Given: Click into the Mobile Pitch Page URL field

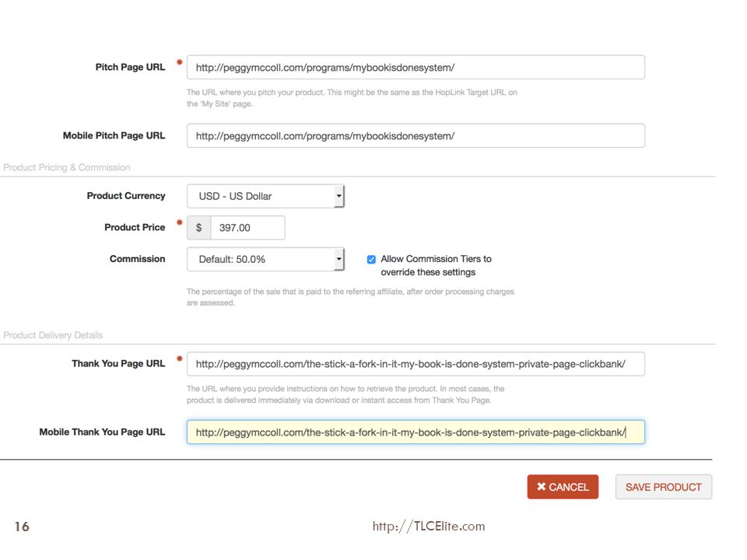Looking at the screenshot, I should (x=416, y=135).
